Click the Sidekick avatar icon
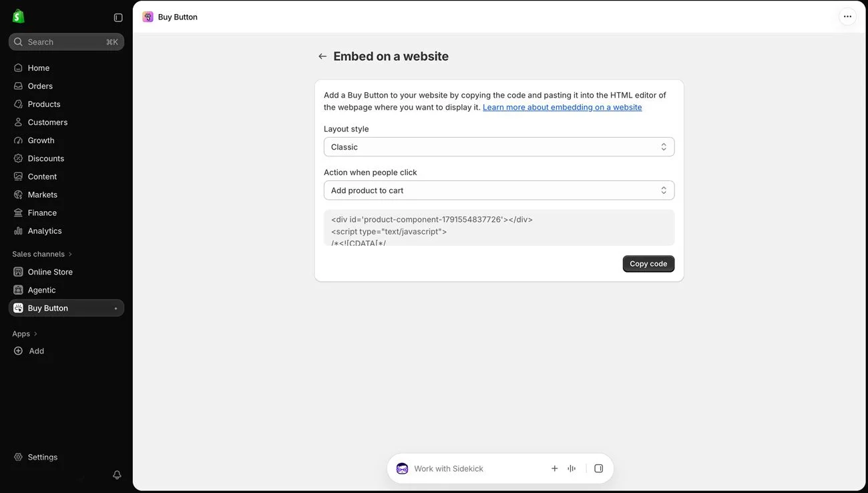Screen dimensions: 868x493 (x=402, y=468)
